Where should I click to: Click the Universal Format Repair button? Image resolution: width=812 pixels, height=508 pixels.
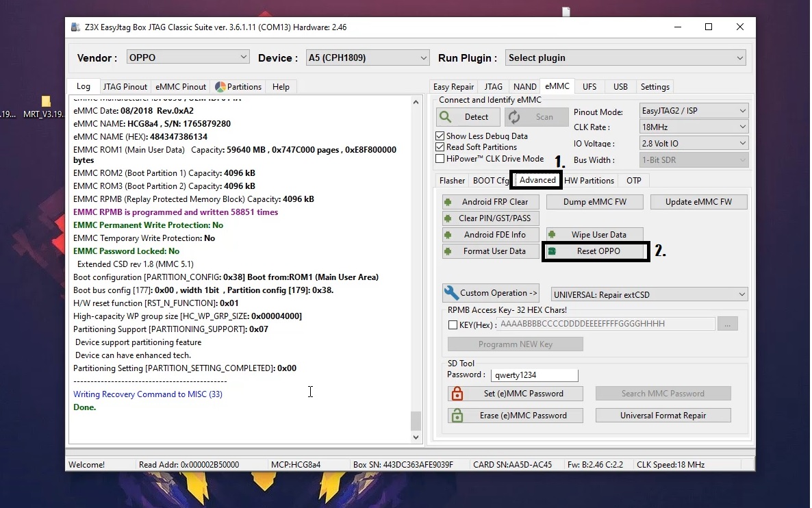[x=663, y=415]
